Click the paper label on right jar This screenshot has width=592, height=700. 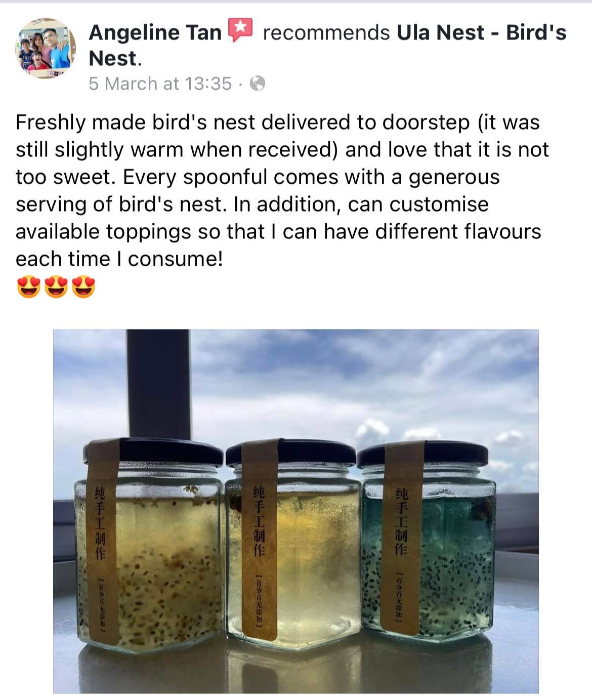click(400, 547)
